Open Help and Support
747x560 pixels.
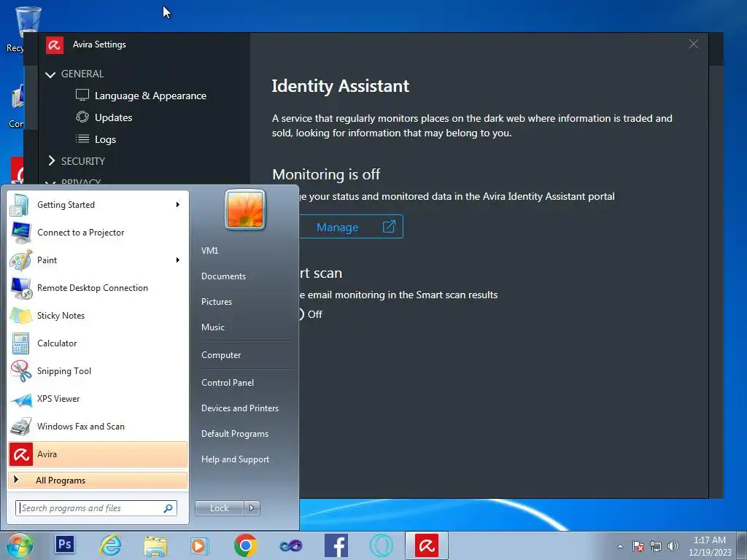pos(236,459)
